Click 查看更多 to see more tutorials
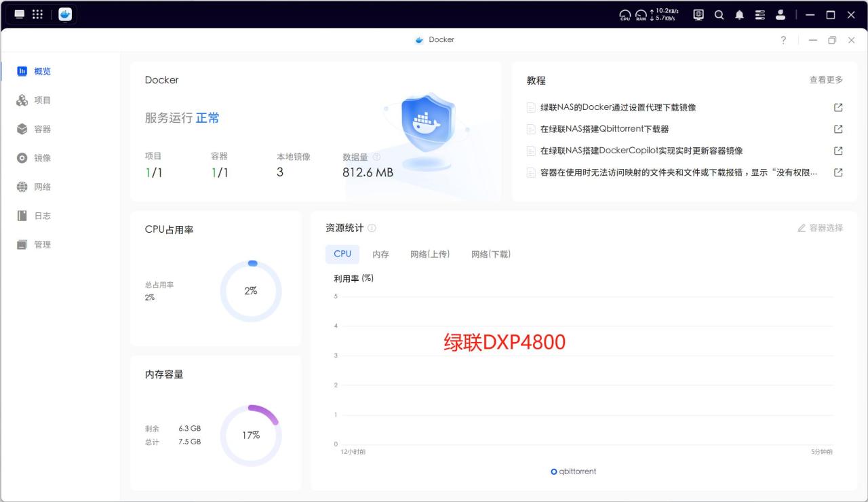 click(x=826, y=80)
